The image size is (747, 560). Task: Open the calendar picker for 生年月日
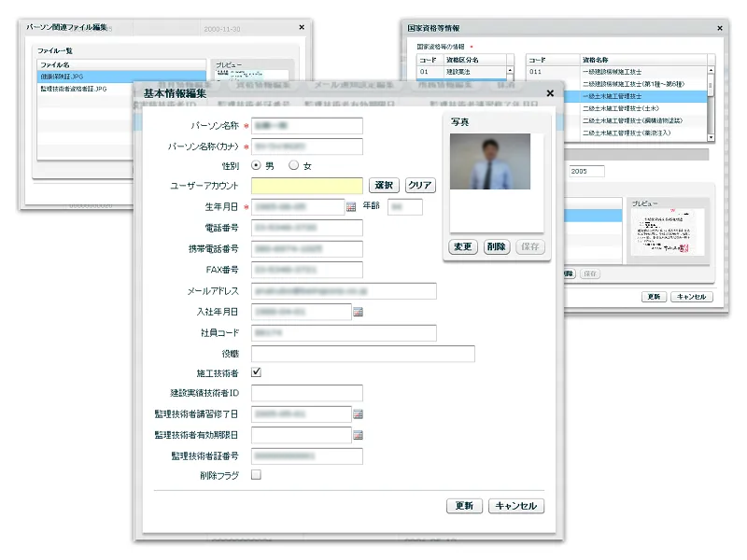(x=351, y=207)
